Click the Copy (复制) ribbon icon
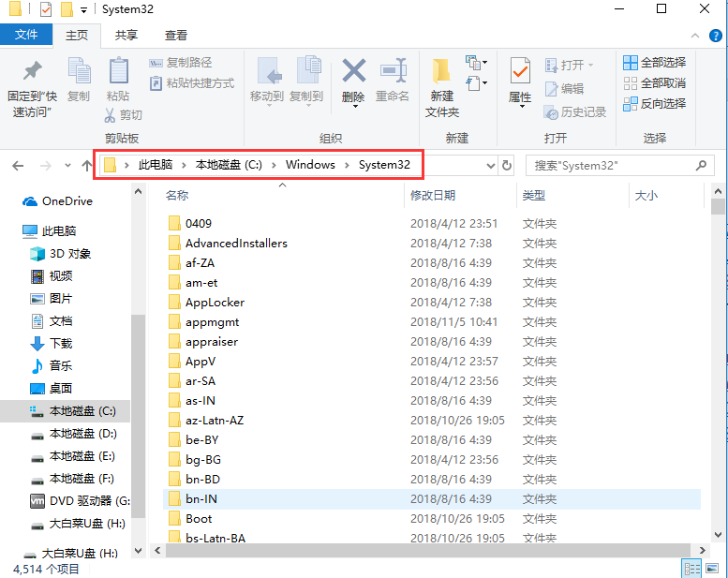 coord(79,70)
